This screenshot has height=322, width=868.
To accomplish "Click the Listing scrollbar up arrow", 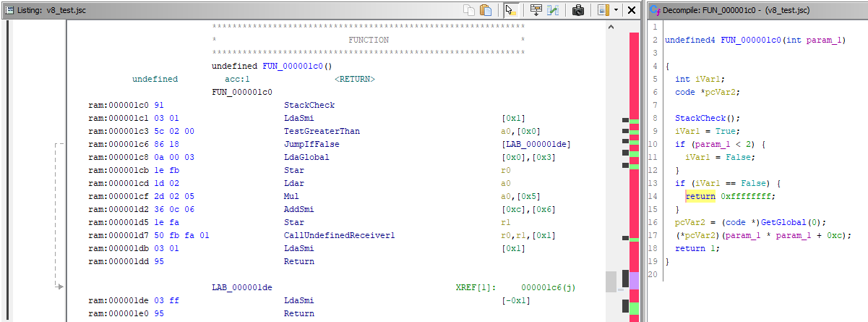I will (610, 27).
